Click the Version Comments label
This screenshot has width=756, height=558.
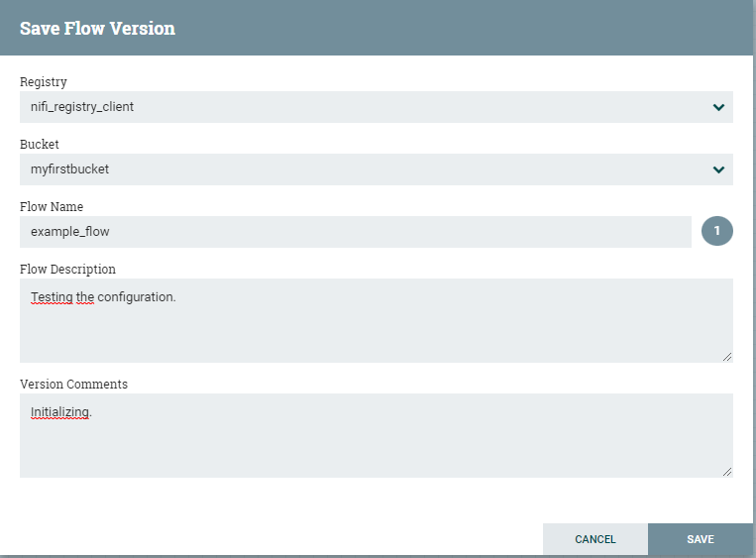coord(73,384)
